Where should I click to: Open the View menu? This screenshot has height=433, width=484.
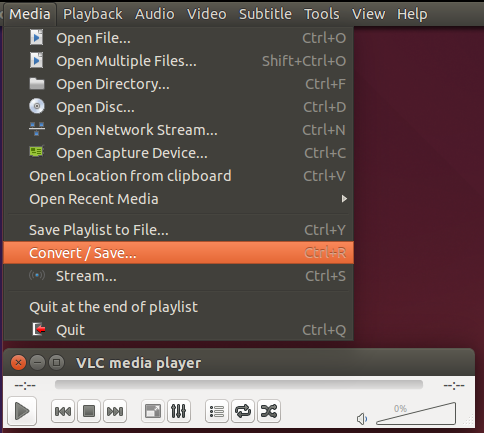[x=368, y=14]
